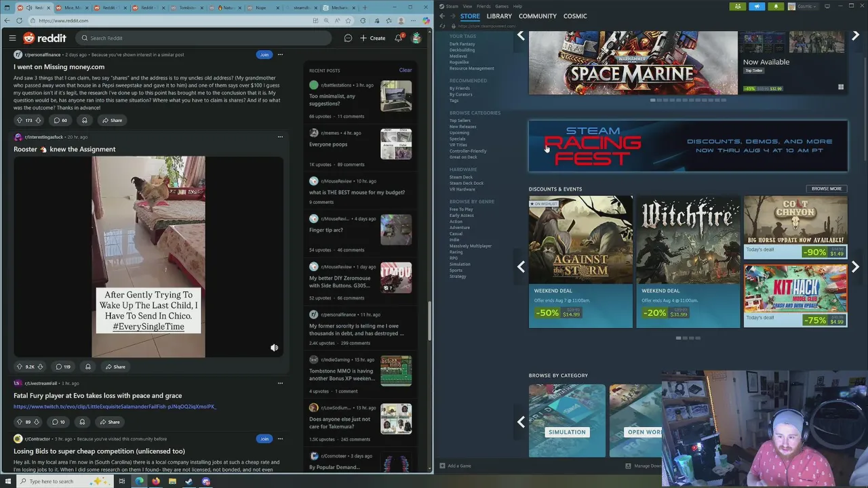Show previous featured game in Steam carousel
Image resolution: width=868 pixels, height=488 pixels.
[x=521, y=35]
